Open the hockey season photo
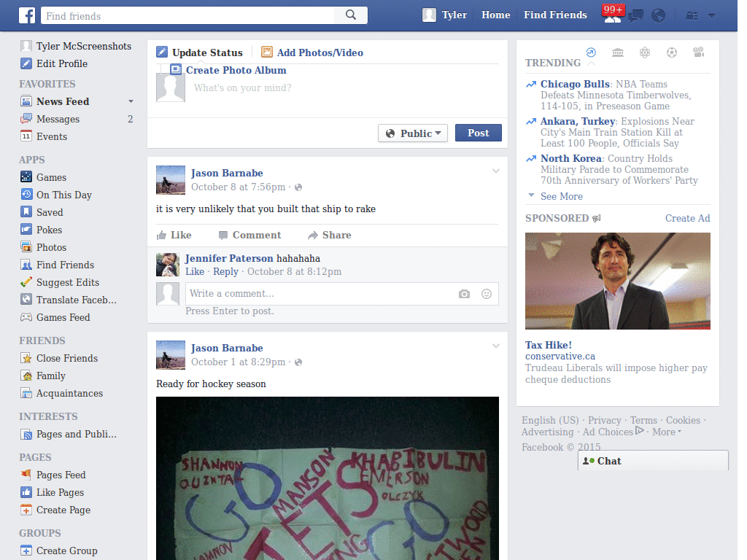This screenshot has height=560, width=747. [328, 478]
